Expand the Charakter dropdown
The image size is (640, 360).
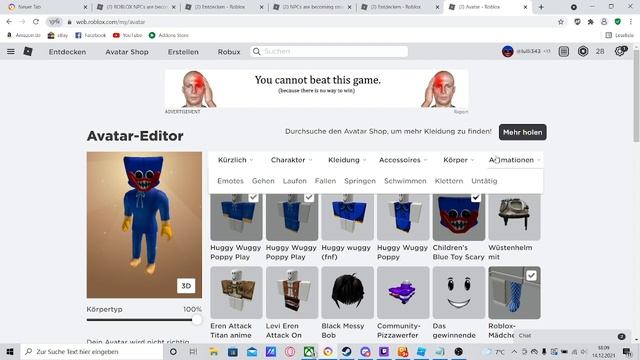click(291, 160)
